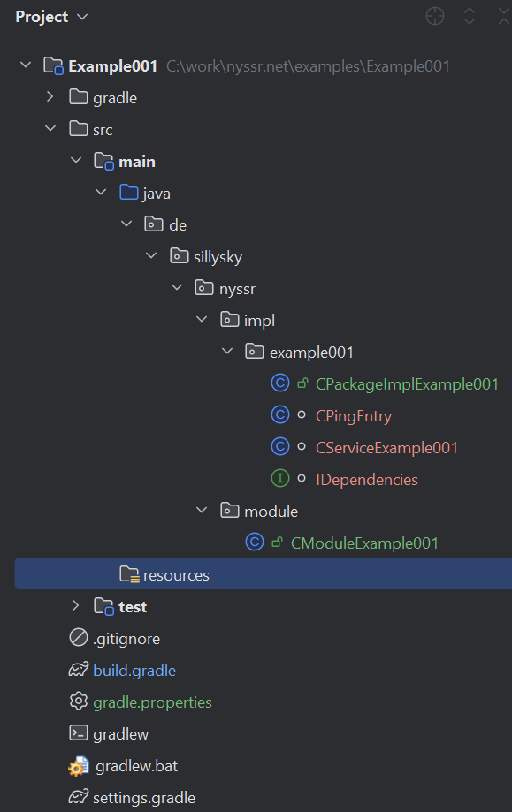The width and height of the screenshot is (512, 812).
Task: Click the .gitignore ignore-symbol icon
Action: (x=78, y=637)
